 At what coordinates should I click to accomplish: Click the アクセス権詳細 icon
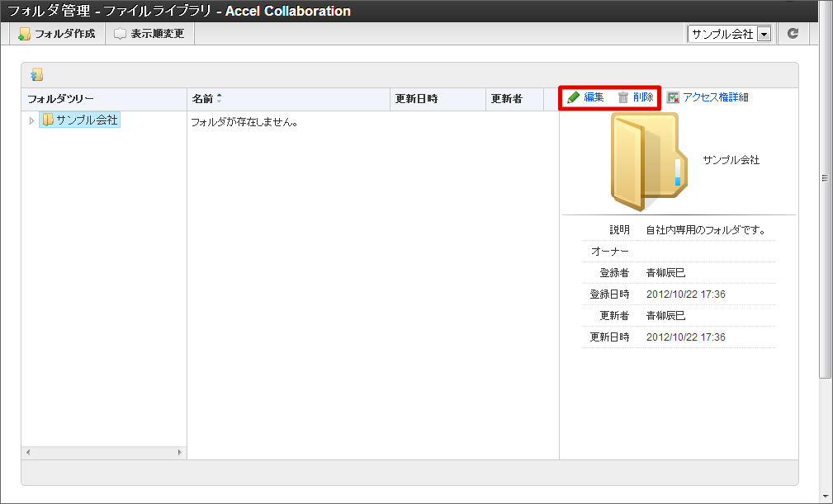point(673,97)
